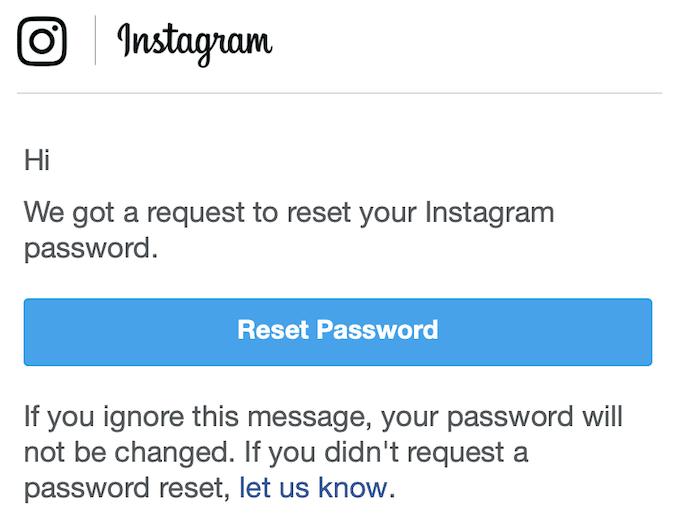The image size is (680, 521).
Task: Open the "let us know" link
Action: click(312, 488)
